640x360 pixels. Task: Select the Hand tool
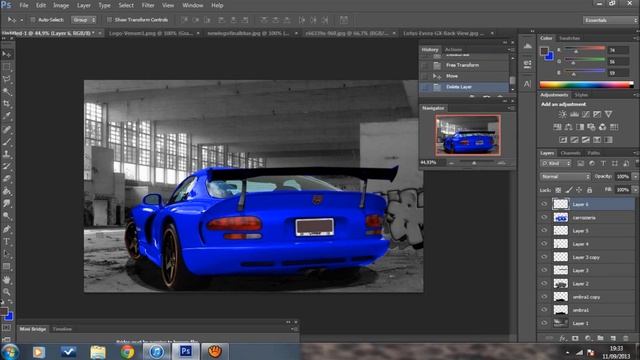(x=7, y=280)
